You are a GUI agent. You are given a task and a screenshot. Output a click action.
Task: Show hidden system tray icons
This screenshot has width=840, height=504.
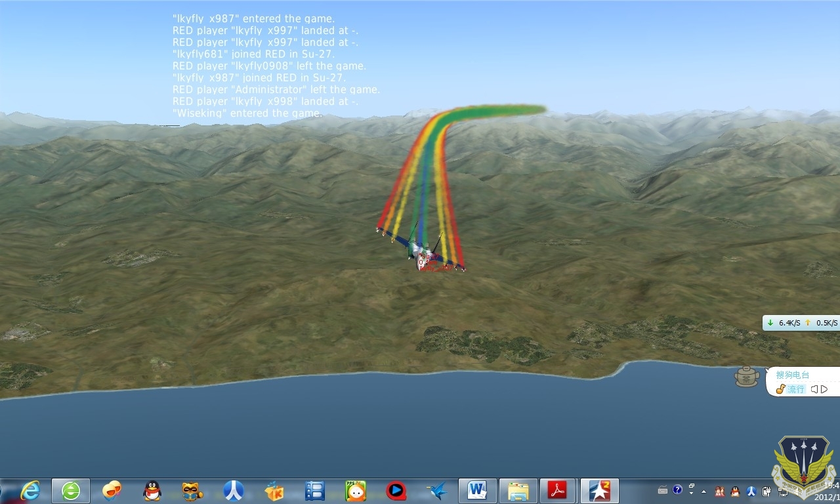(703, 492)
